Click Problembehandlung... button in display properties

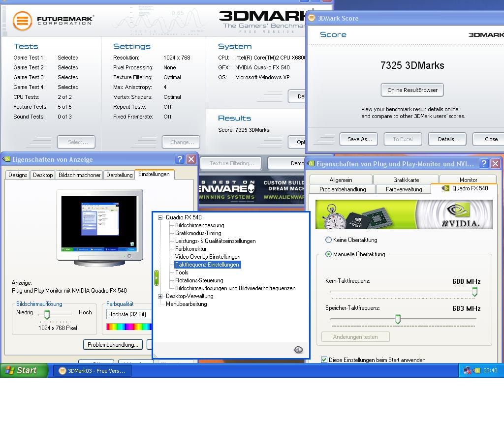point(113,345)
